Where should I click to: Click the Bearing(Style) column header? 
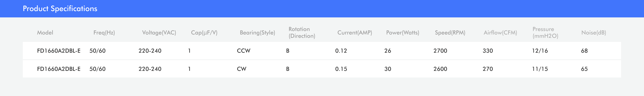[257, 33]
